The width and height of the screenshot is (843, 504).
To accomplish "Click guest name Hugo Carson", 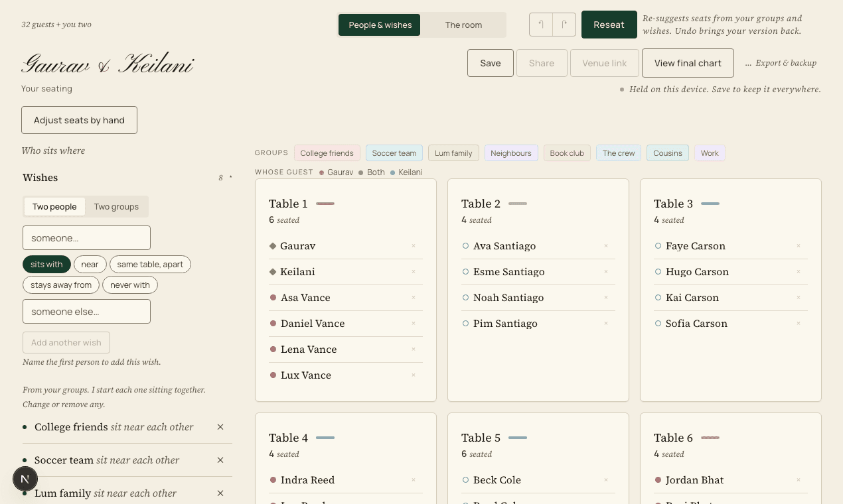I will point(697,272).
